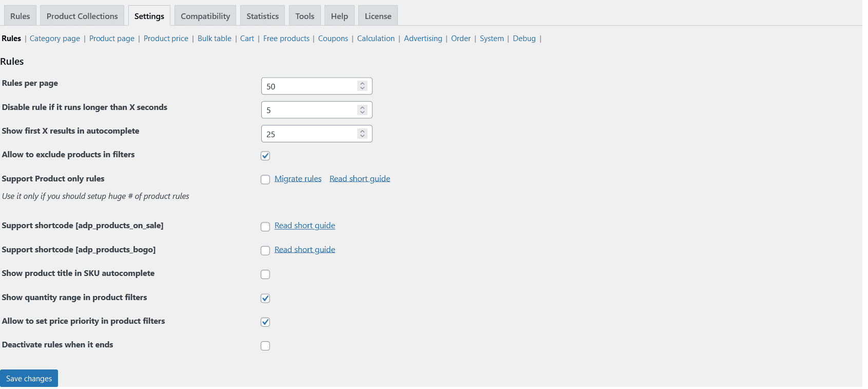Open the Bulk table settings section

pyautogui.click(x=215, y=39)
